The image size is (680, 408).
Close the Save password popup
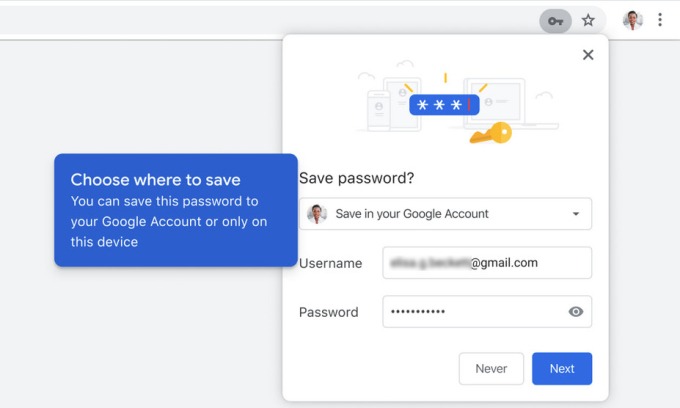pyautogui.click(x=588, y=55)
